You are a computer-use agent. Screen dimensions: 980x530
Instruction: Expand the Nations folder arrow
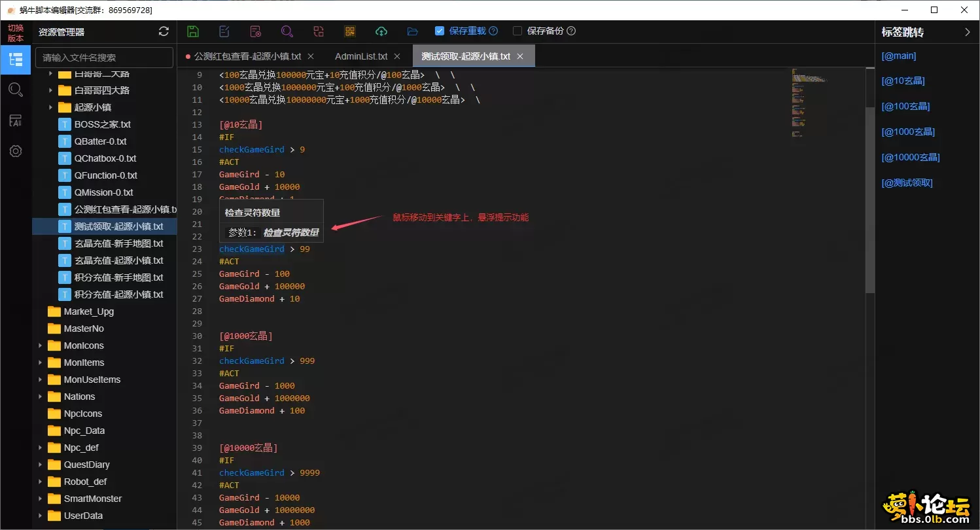[41, 397]
